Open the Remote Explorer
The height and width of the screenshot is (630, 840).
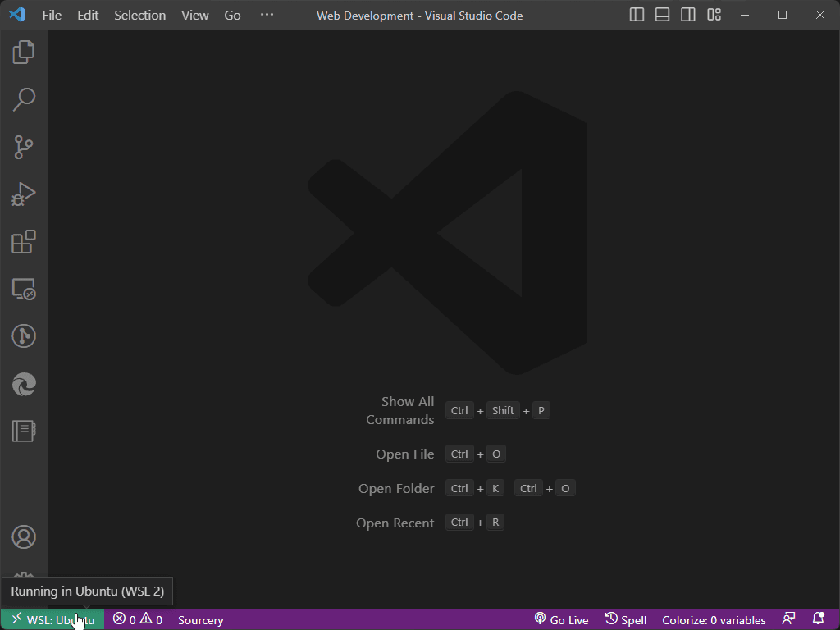pos(24,289)
